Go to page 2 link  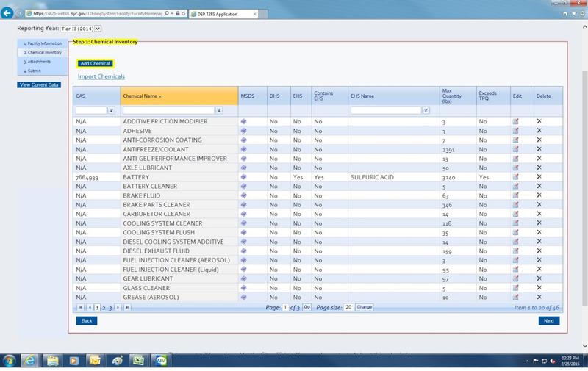pyautogui.click(x=104, y=308)
